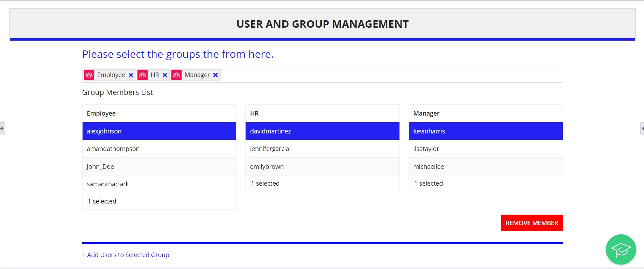This screenshot has height=269, width=644.
Task: Select alexjohnson in Employee list
Action: pyautogui.click(x=159, y=131)
